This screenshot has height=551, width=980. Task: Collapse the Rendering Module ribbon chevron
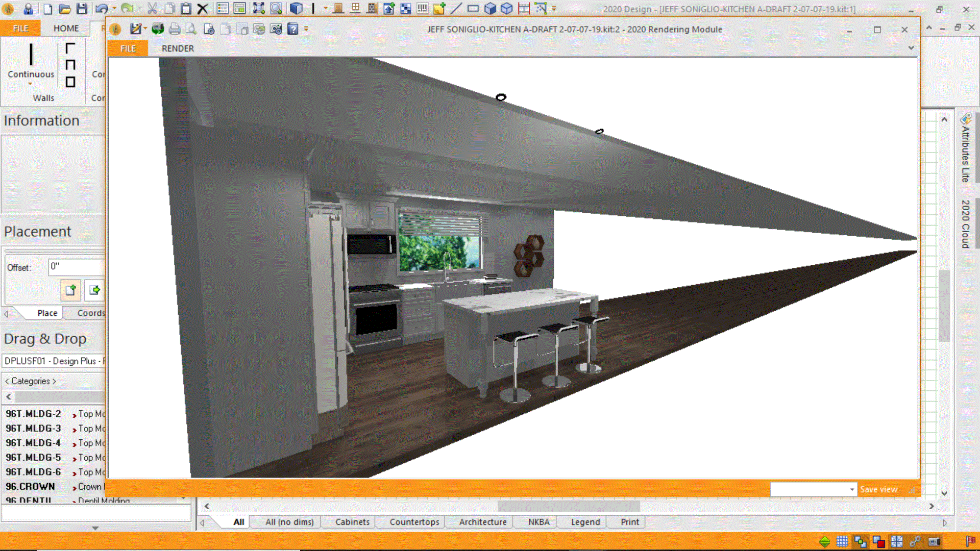coord(911,47)
